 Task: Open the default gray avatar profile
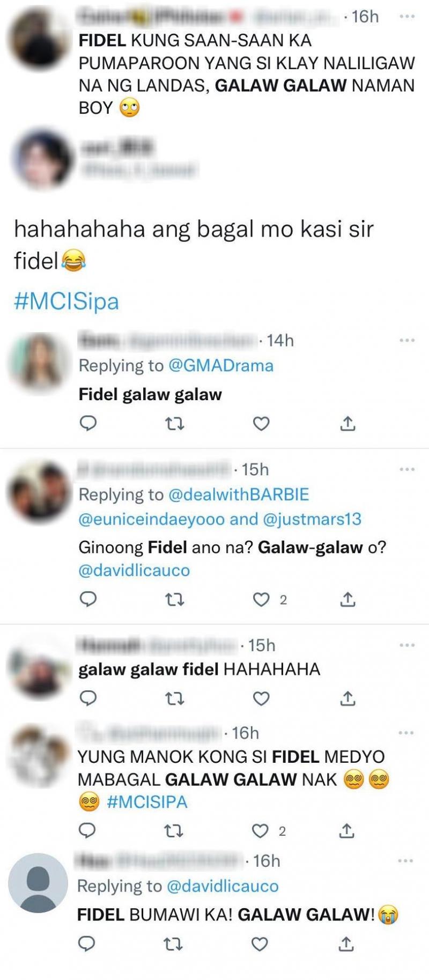(38, 882)
